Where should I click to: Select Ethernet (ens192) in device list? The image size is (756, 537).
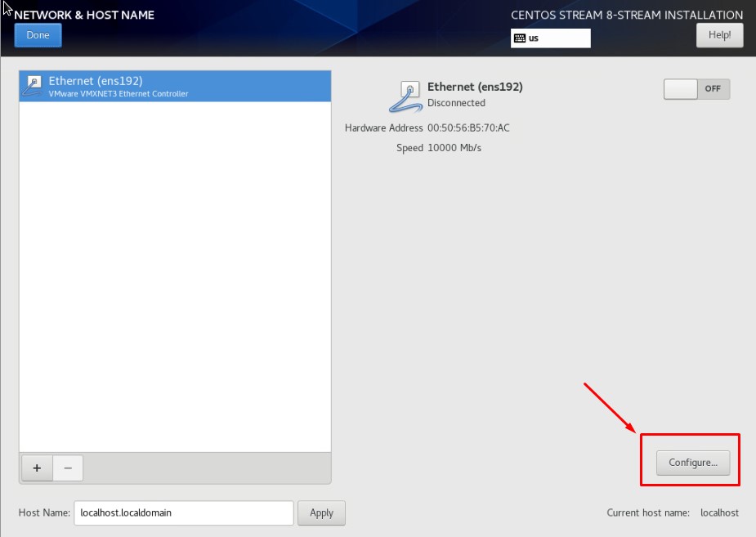[x=175, y=87]
